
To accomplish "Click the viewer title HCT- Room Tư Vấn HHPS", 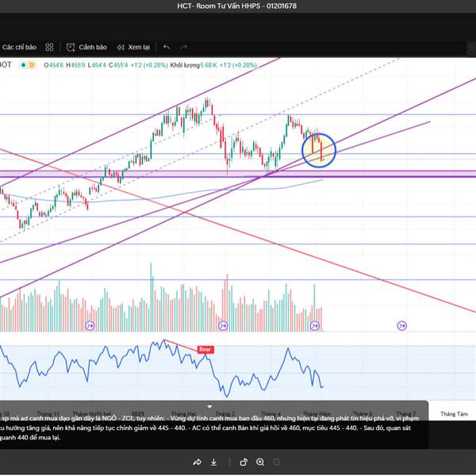I will [237, 6].
